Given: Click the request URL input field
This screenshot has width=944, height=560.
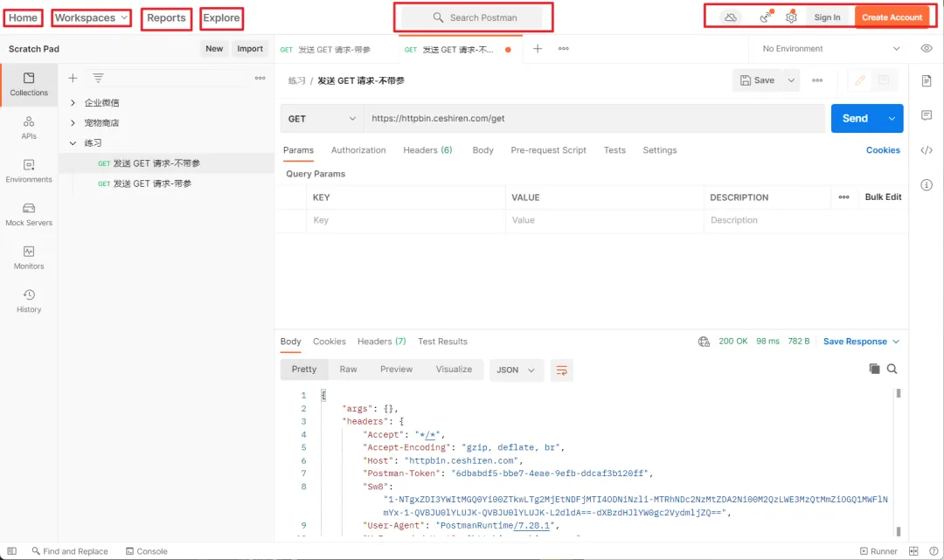Looking at the screenshot, I should tap(594, 119).
